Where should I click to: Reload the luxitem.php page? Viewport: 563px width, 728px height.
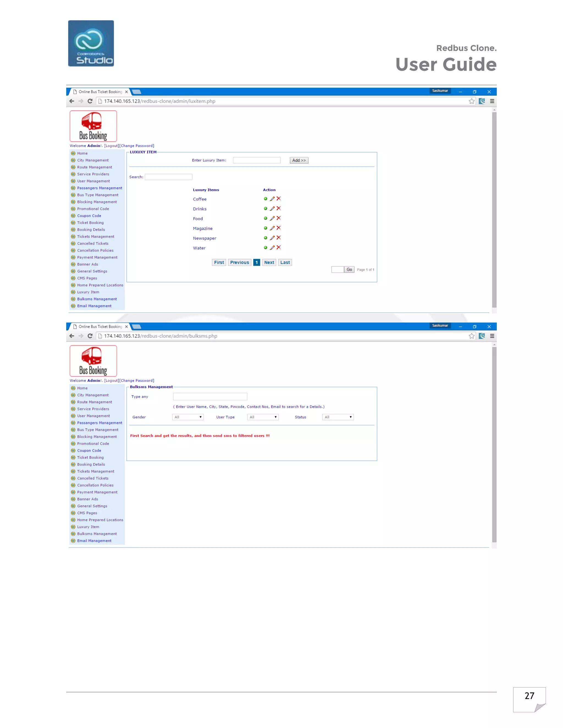pyautogui.click(x=90, y=101)
